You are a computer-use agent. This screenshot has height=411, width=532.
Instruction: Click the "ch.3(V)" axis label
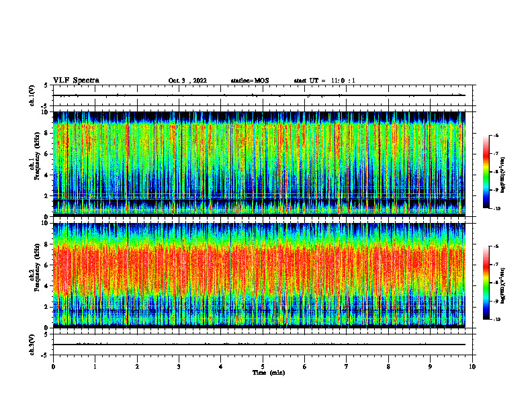tap(32, 345)
